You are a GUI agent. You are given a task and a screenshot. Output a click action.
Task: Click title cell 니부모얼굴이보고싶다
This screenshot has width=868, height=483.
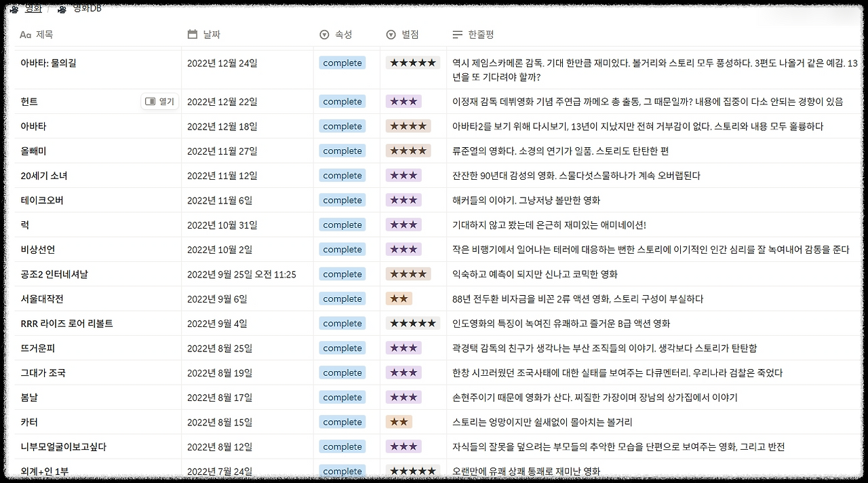point(64,447)
